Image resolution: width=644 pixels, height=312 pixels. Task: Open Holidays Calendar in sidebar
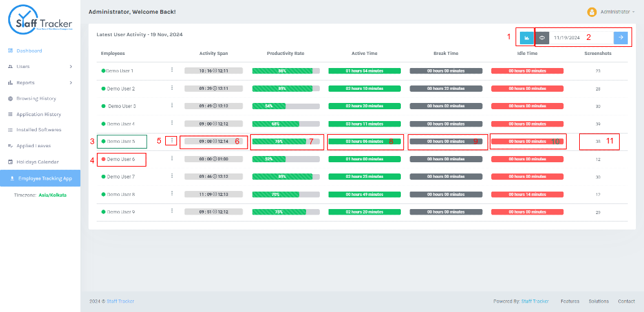37,162
